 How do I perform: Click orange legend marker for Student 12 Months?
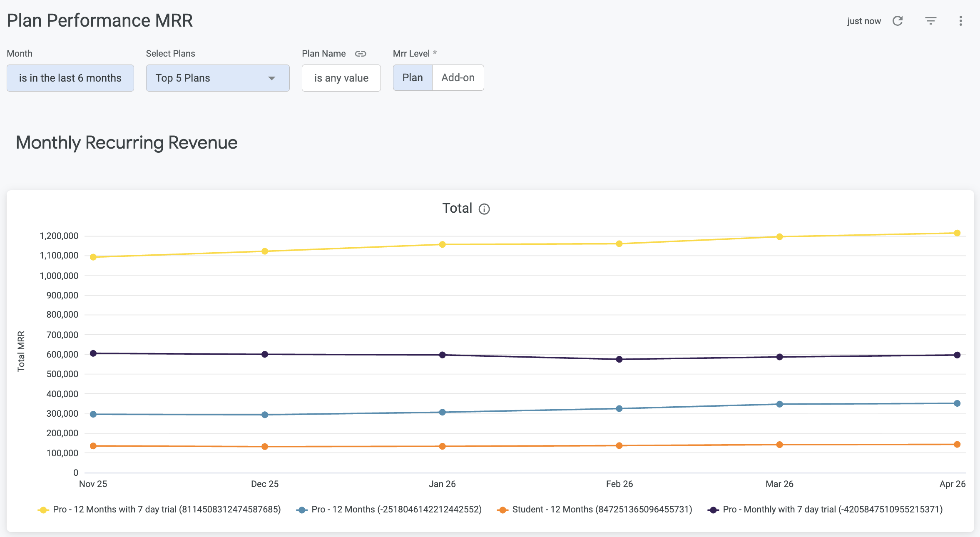tap(502, 510)
